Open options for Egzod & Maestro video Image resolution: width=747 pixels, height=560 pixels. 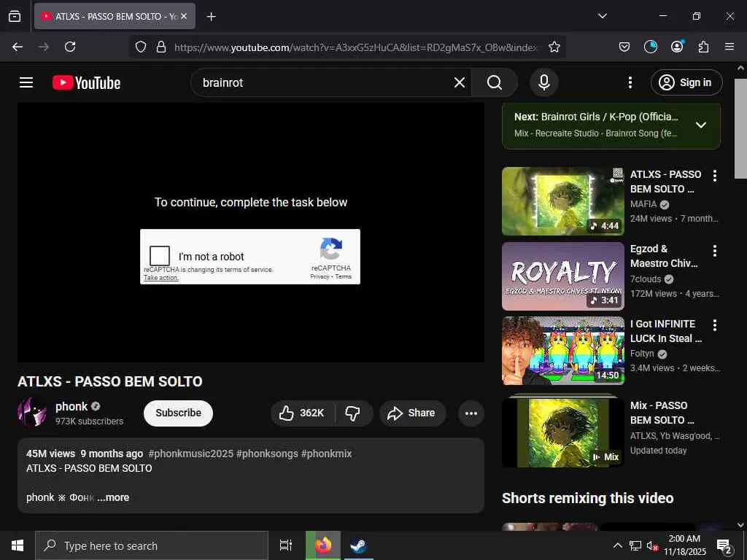click(x=715, y=251)
